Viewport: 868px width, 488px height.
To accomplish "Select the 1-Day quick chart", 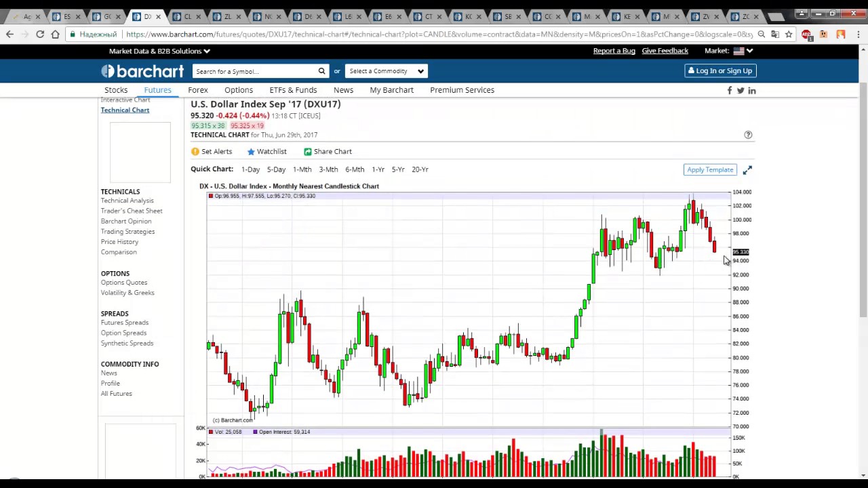I will coord(250,169).
